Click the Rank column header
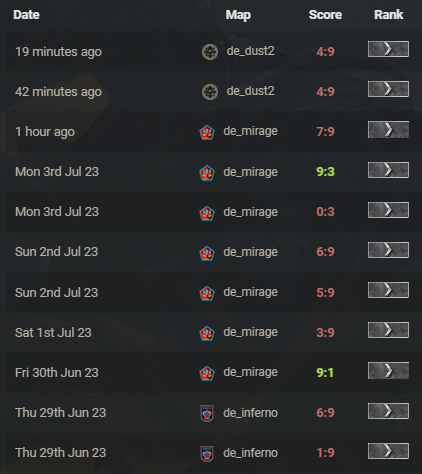This screenshot has height=474, width=422. coord(389,15)
